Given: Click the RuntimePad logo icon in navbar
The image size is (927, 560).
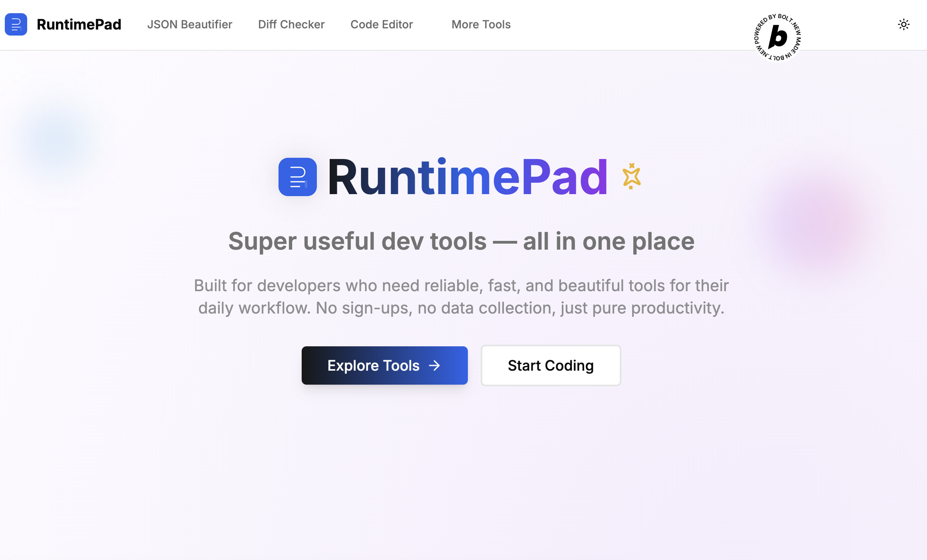Looking at the screenshot, I should [16, 24].
